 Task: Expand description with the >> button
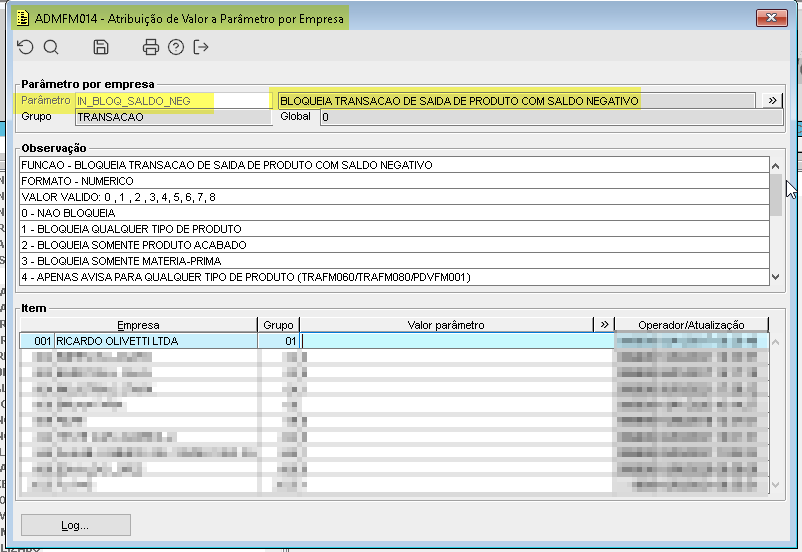click(772, 101)
